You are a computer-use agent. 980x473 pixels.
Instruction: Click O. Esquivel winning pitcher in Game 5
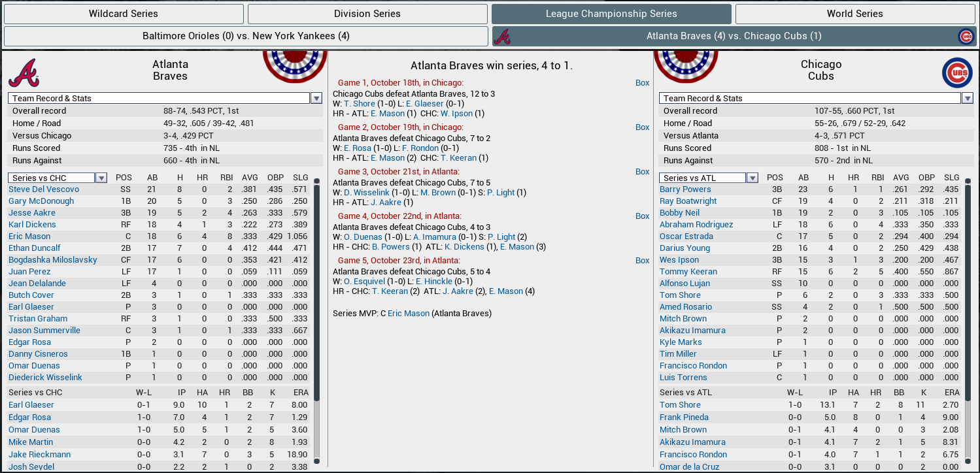coord(364,282)
